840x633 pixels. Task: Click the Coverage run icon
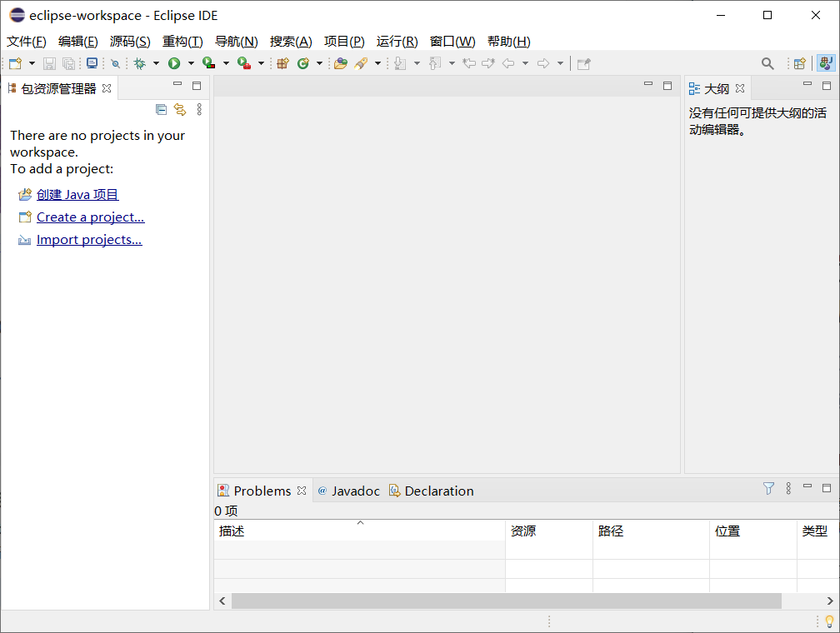tap(207, 63)
